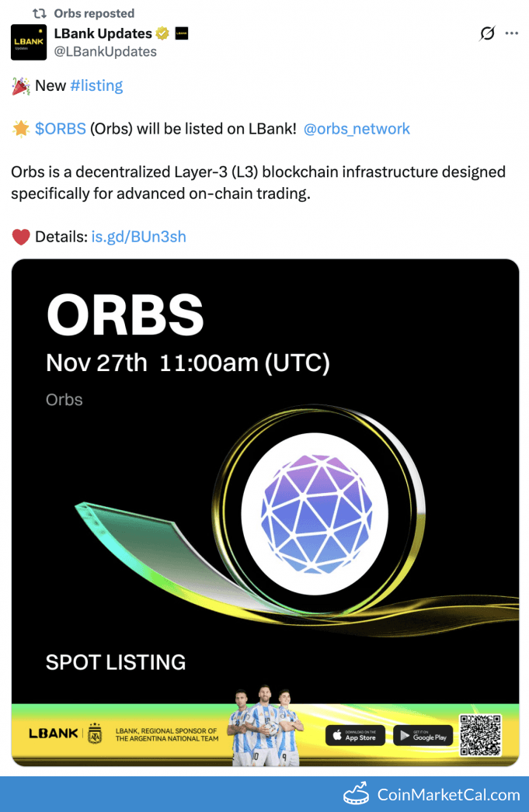Click the LBank affiliate badge beside the name

(182, 33)
